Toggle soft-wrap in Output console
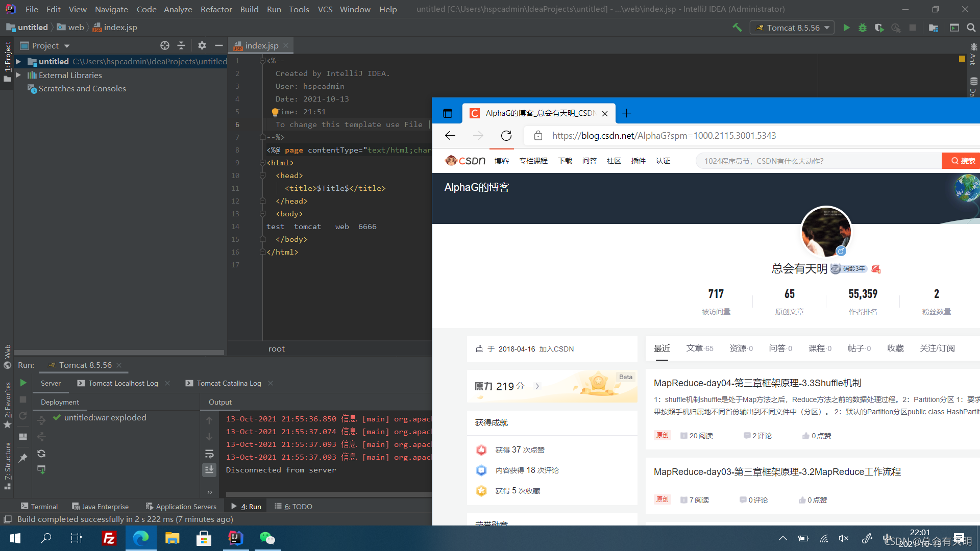The height and width of the screenshot is (551, 980). coord(209,454)
